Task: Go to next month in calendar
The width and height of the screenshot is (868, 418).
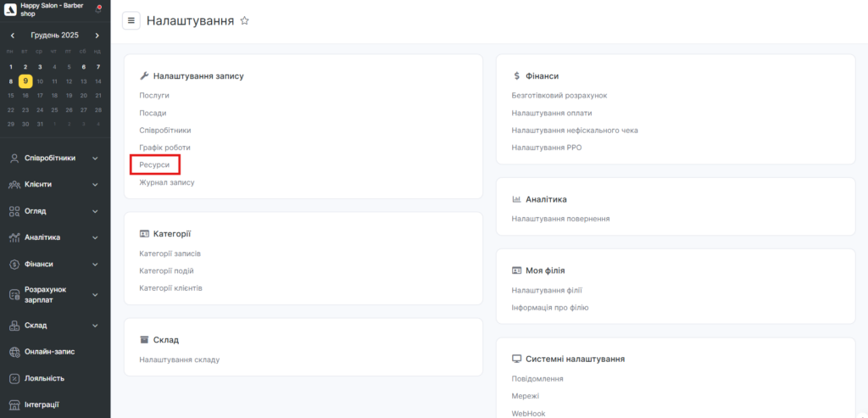Action: pos(97,36)
